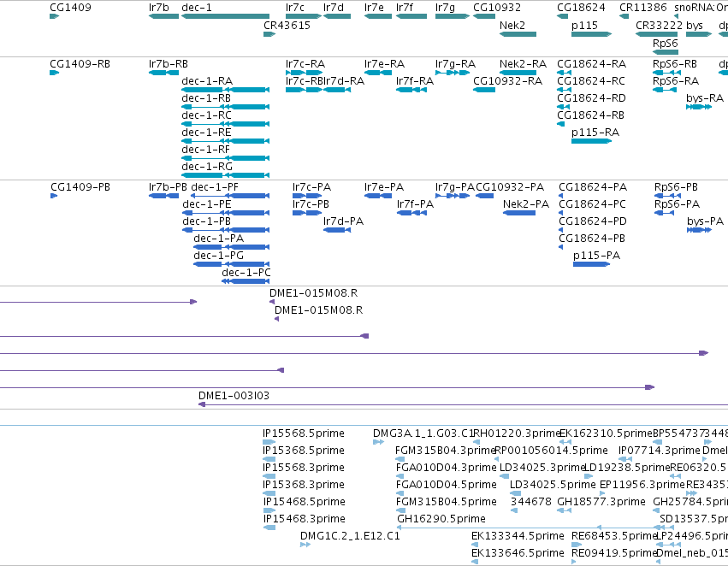The width and height of the screenshot is (728, 566).
Task: Select the dec-1-RA transcript feature
Action: (225, 90)
